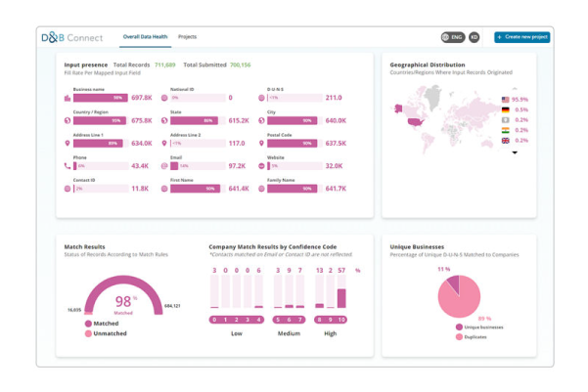Toggle the Matched legend item
Screen dimensions: 588x392
104,325
